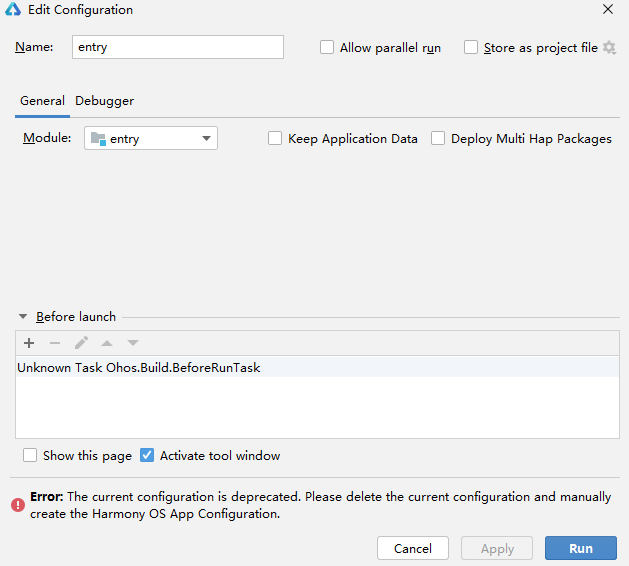Edit the selected Before launch task
The image size is (629, 566).
click(x=81, y=343)
